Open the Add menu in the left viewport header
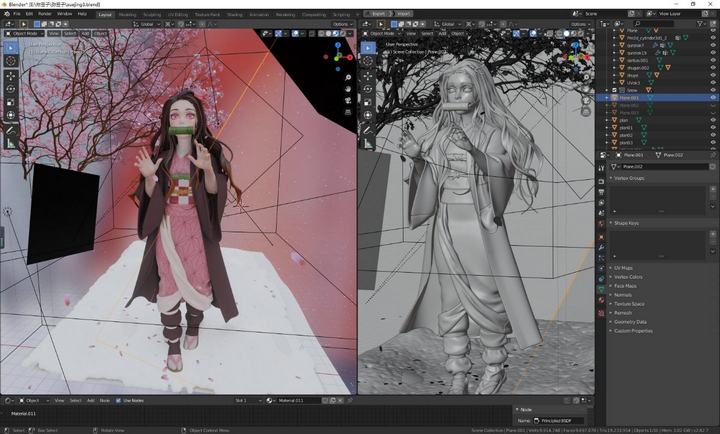Viewport: 720px width, 434px height. point(85,34)
